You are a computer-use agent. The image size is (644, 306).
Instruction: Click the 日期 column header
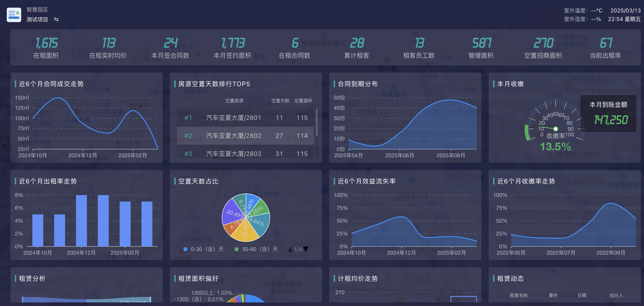(x=582, y=295)
